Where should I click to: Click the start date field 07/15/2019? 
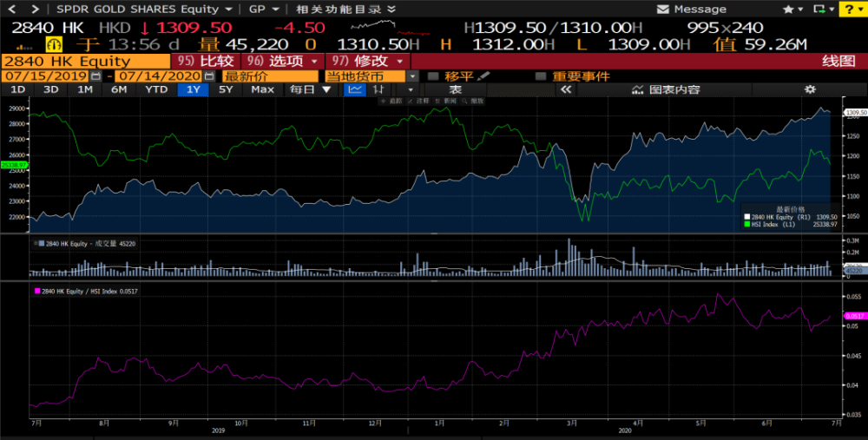tap(45, 76)
